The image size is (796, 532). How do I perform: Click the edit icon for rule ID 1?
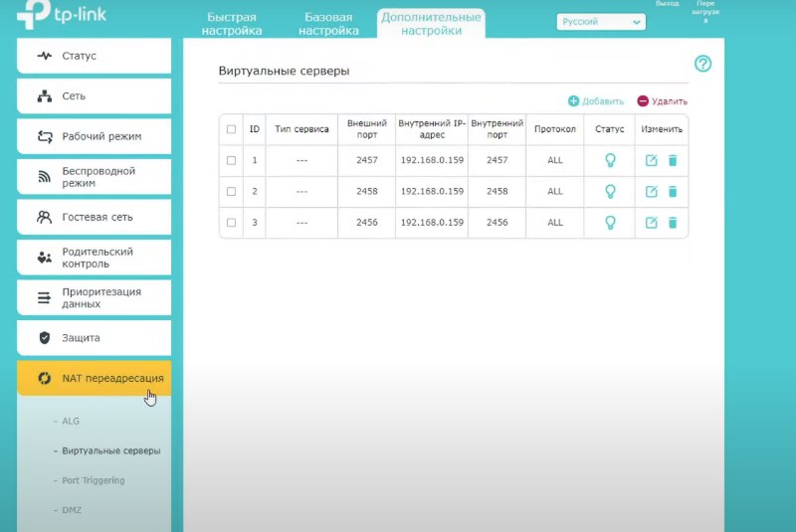652,160
